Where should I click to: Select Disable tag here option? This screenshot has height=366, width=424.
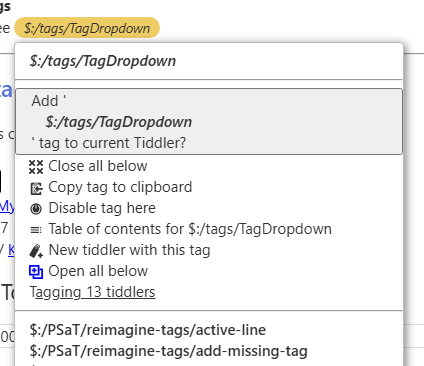point(102,208)
